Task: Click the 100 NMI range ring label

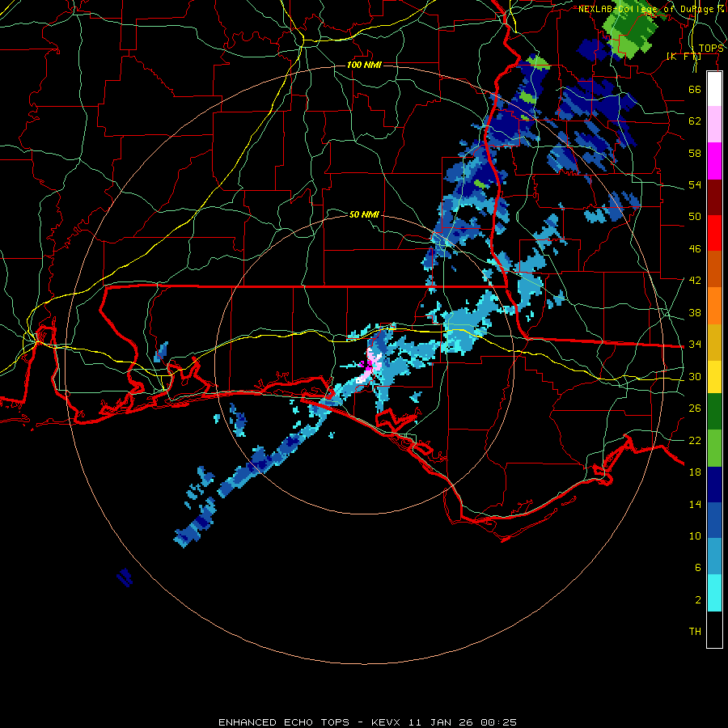Action: (365, 65)
